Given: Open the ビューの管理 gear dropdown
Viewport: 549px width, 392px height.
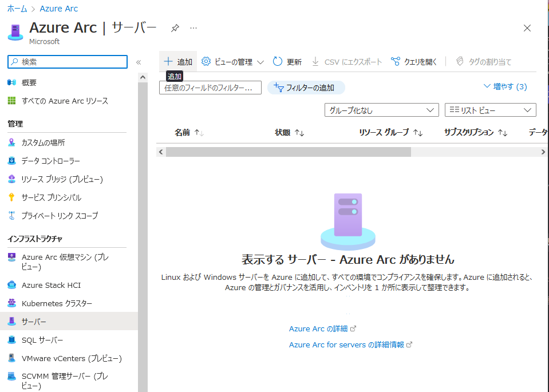Looking at the screenshot, I should tap(232, 62).
